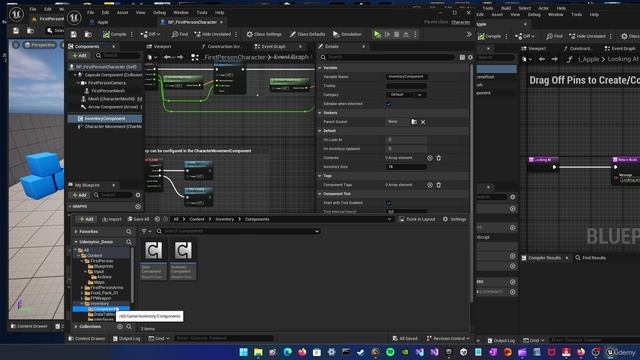Expand Favorites section in Content Browser
This screenshot has width=640, height=360.
[76, 232]
